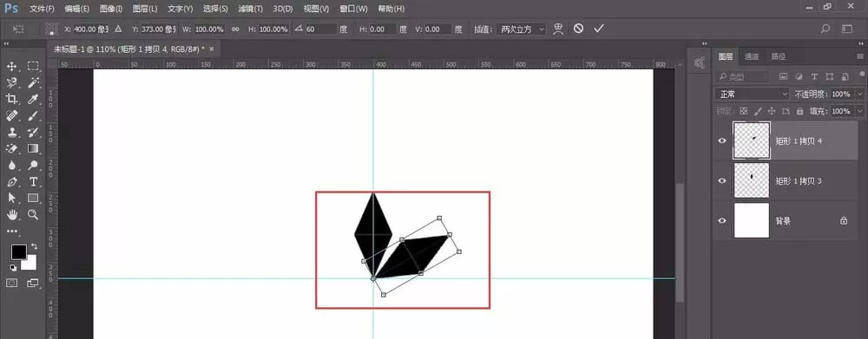The height and width of the screenshot is (339, 868).
Task: Open the 图像(I) menu
Action: pyautogui.click(x=111, y=9)
